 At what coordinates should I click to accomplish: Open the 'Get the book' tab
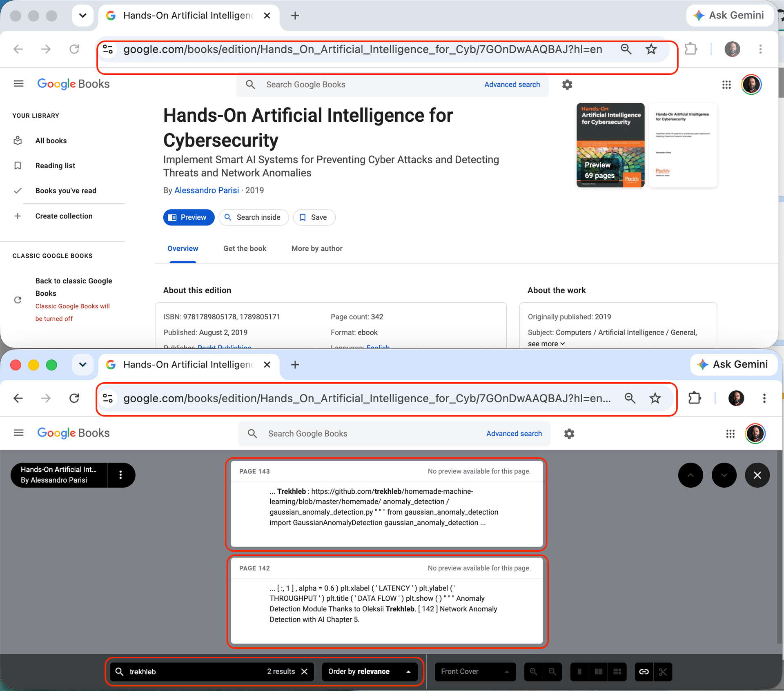pos(245,249)
